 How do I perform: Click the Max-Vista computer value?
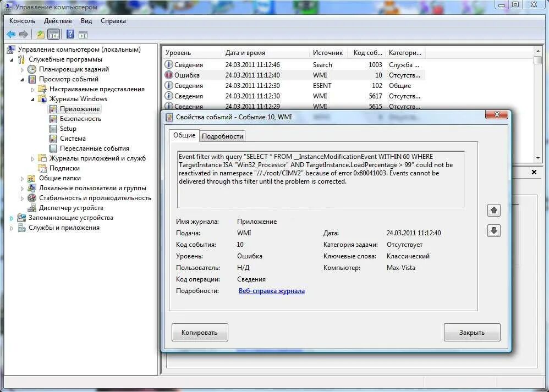coord(401,268)
